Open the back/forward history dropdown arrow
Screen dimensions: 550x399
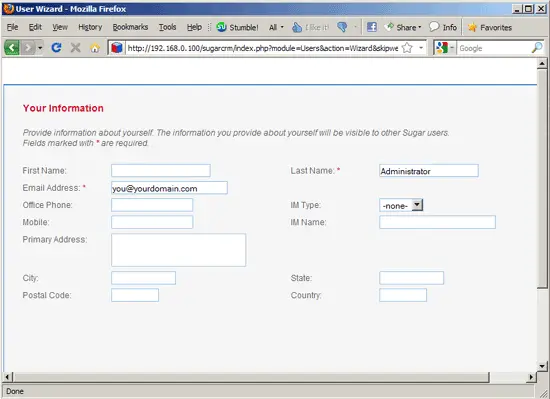coord(40,47)
